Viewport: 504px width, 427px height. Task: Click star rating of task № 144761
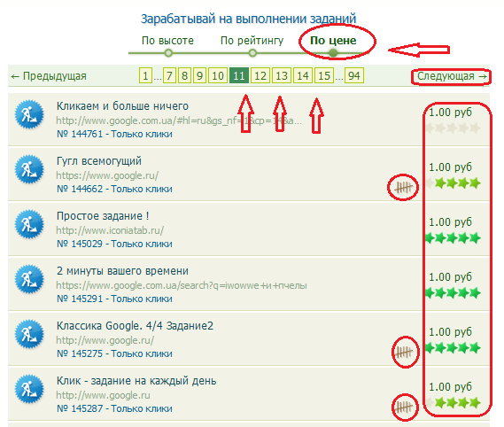tap(453, 128)
